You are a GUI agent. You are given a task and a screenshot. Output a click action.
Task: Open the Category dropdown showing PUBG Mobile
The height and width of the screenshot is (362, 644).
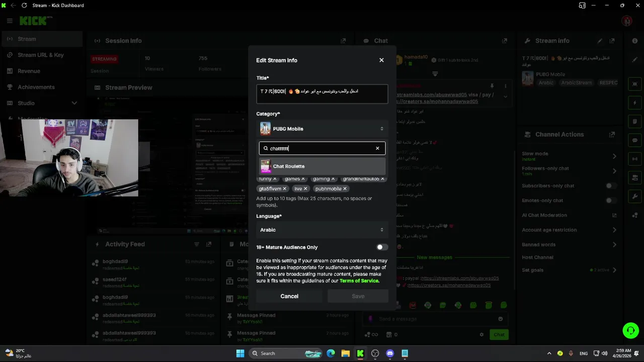(x=322, y=129)
